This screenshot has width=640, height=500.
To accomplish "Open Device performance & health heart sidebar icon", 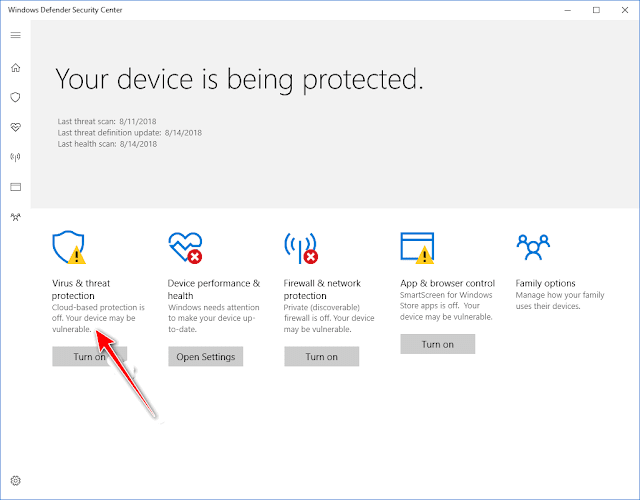I will point(16,127).
